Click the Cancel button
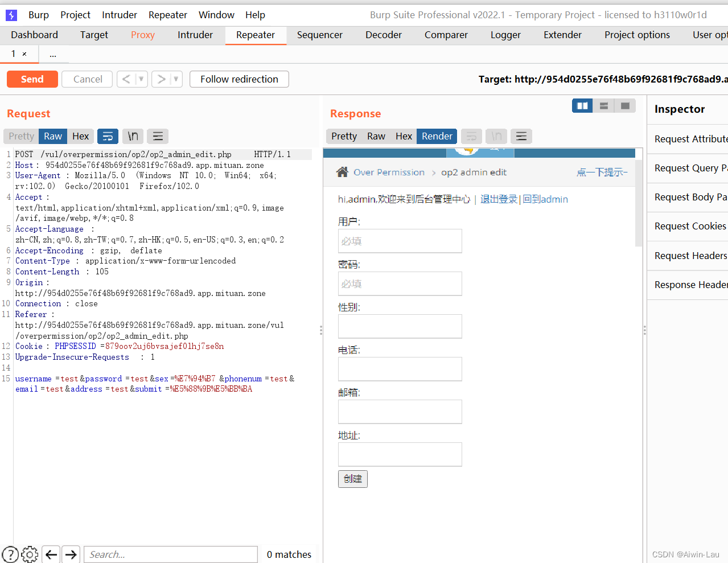This screenshot has height=563, width=728. tap(88, 79)
